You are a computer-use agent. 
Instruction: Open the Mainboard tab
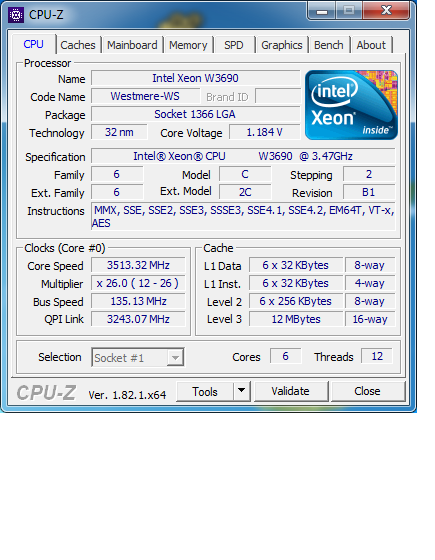click(132, 45)
